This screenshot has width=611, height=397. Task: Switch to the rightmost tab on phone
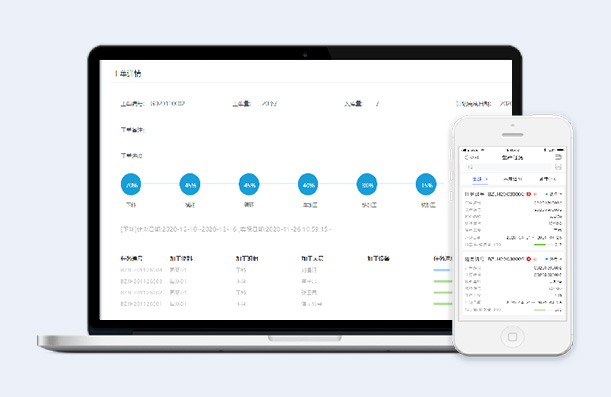pos(547,179)
